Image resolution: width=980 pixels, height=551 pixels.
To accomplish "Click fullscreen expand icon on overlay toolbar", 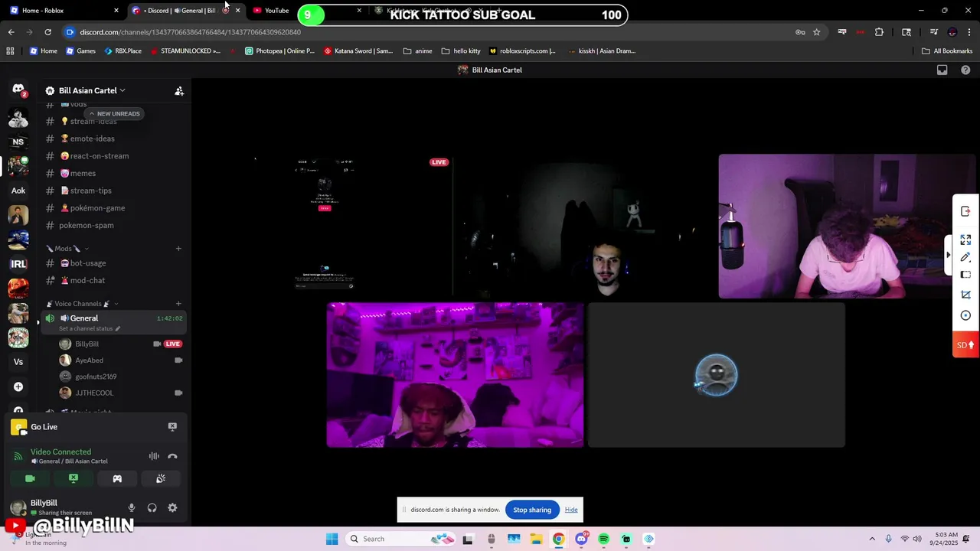I will pos(965,240).
